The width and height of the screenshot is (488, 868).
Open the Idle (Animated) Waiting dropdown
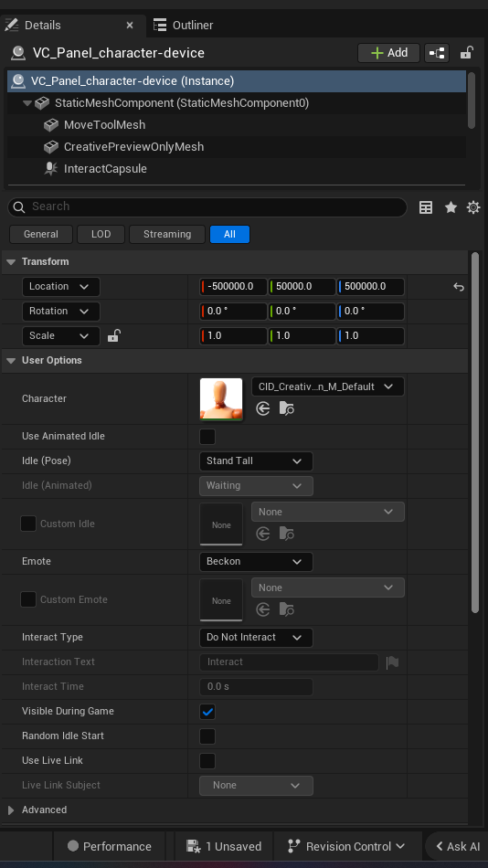pyautogui.click(x=256, y=486)
